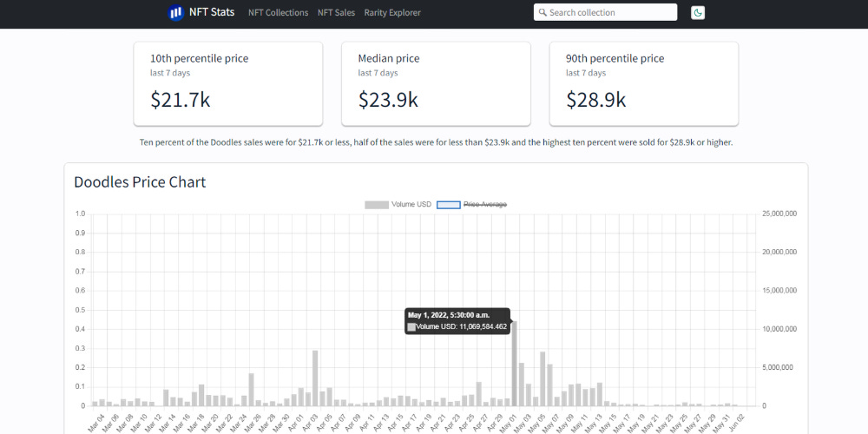The height and width of the screenshot is (434, 868).
Task: Toggle dark mode moon button
Action: click(x=698, y=12)
